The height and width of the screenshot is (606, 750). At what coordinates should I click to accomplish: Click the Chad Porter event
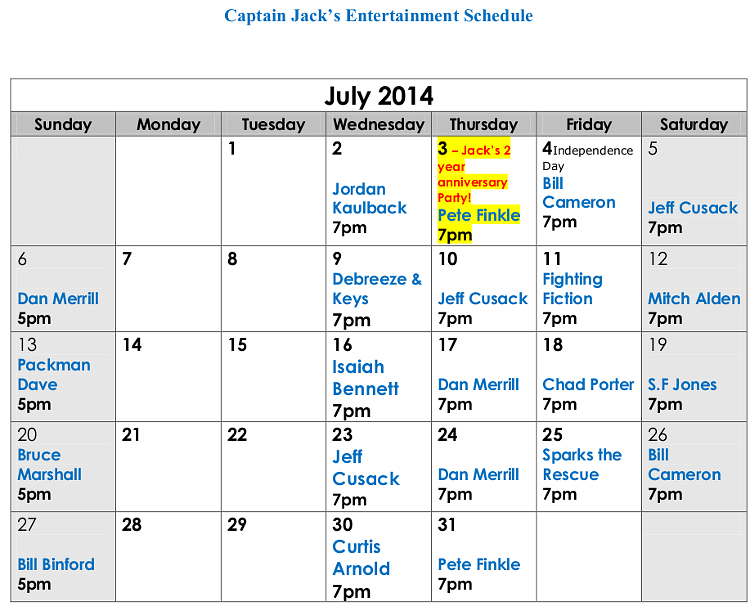point(588,384)
